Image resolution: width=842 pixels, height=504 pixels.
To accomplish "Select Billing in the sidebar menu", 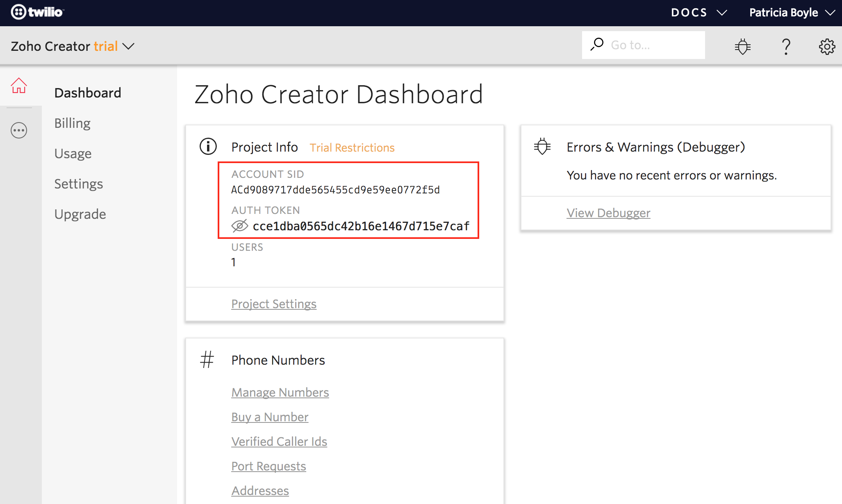I will (73, 123).
